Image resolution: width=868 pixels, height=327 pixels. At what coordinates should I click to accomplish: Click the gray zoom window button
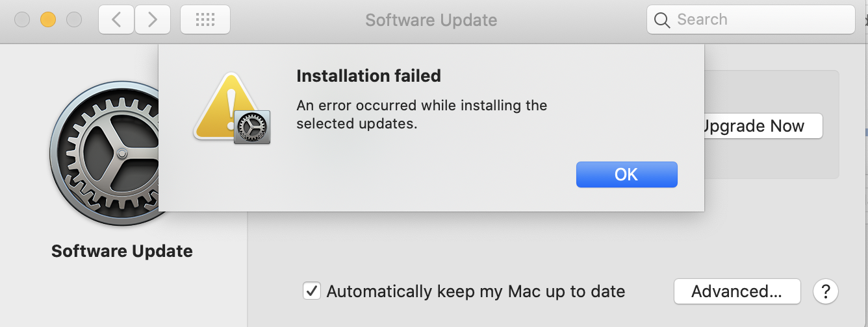click(74, 20)
